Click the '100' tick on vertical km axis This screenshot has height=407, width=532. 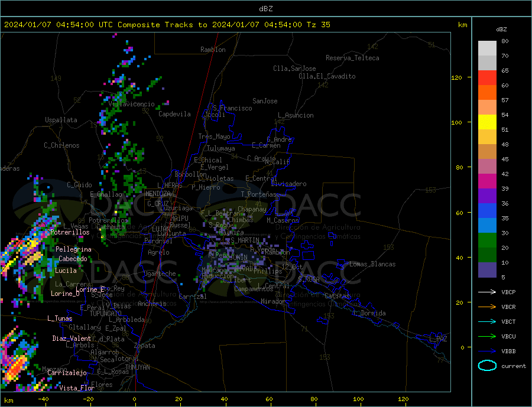pyautogui.click(x=456, y=122)
